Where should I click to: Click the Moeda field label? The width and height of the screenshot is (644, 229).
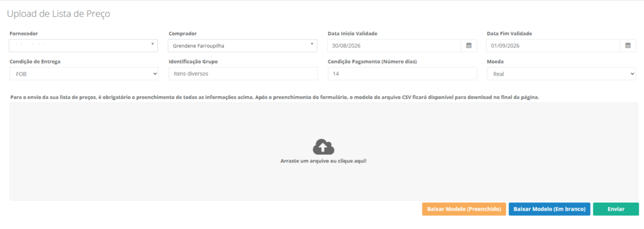(x=496, y=62)
